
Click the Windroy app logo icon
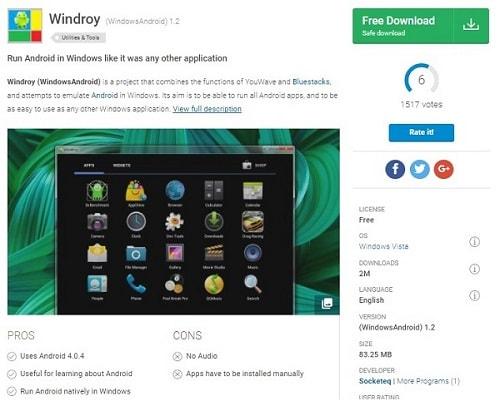(x=25, y=26)
